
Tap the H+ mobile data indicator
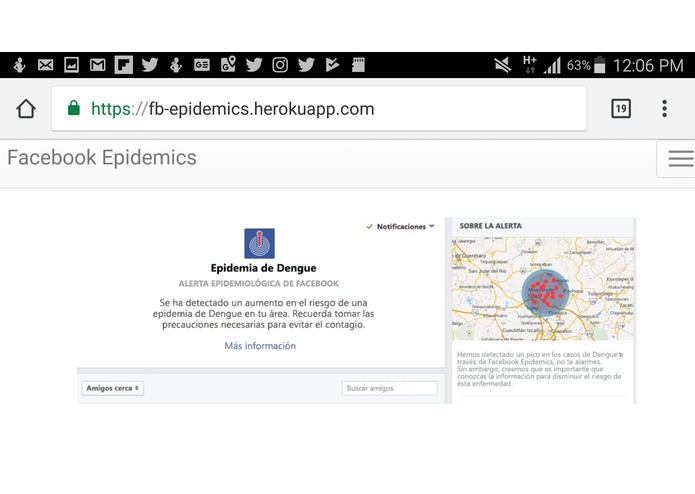pyautogui.click(x=530, y=65)
